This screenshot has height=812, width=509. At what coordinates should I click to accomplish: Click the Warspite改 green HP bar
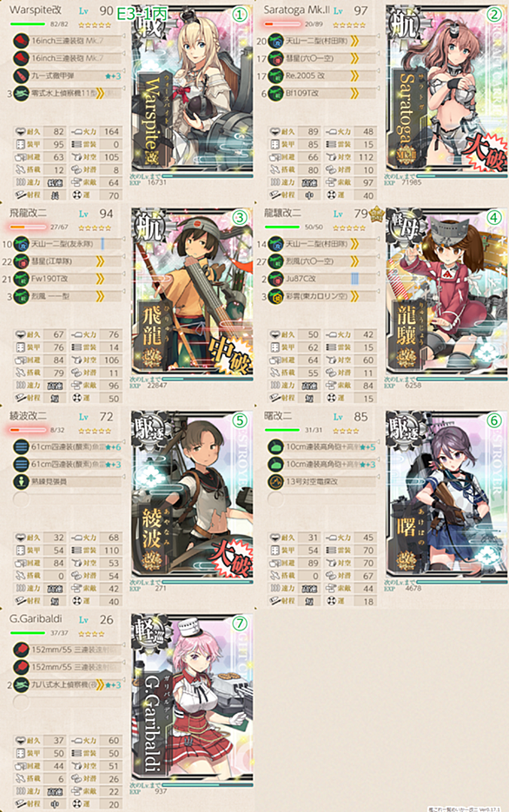[28, 23]
